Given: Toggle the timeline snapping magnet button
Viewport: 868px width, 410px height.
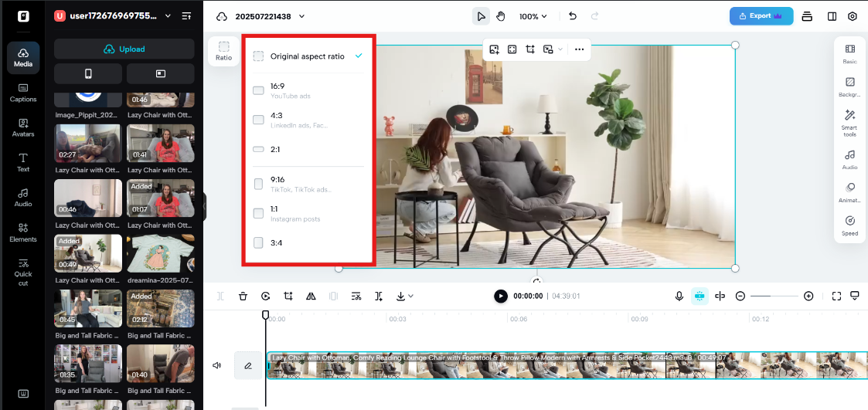Looking at the screenshot, I should click(700, 296).
